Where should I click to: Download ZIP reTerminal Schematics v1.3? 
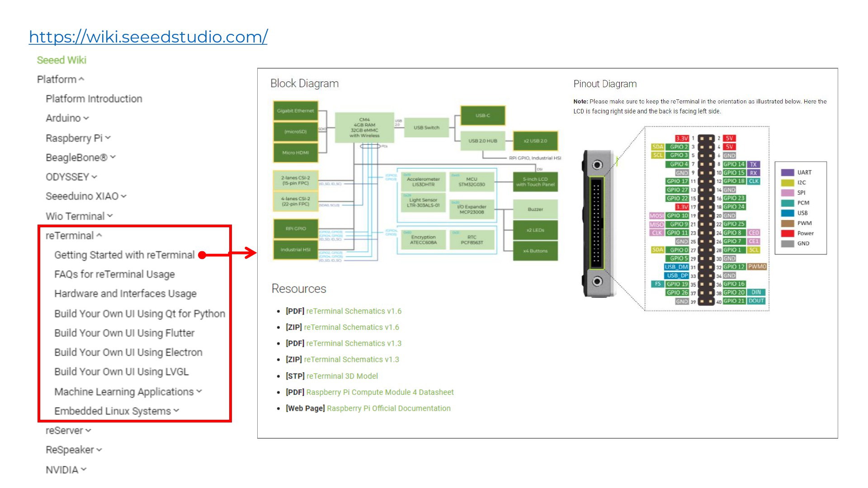[x=351, y=360]
